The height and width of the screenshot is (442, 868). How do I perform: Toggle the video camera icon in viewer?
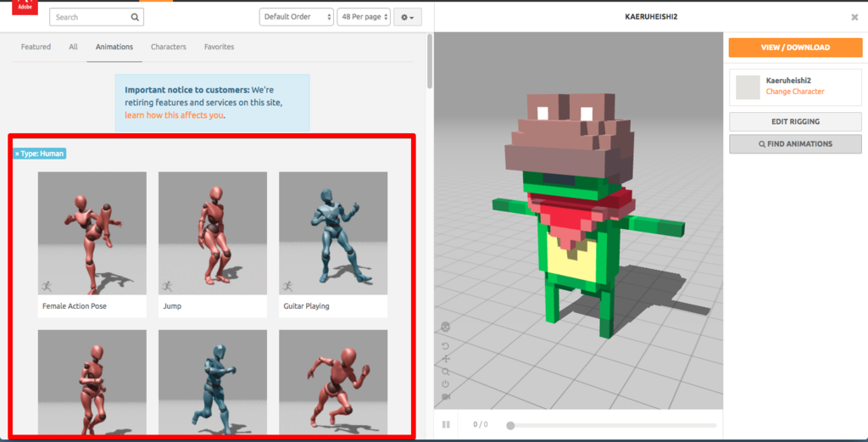(x=446, y=396)
